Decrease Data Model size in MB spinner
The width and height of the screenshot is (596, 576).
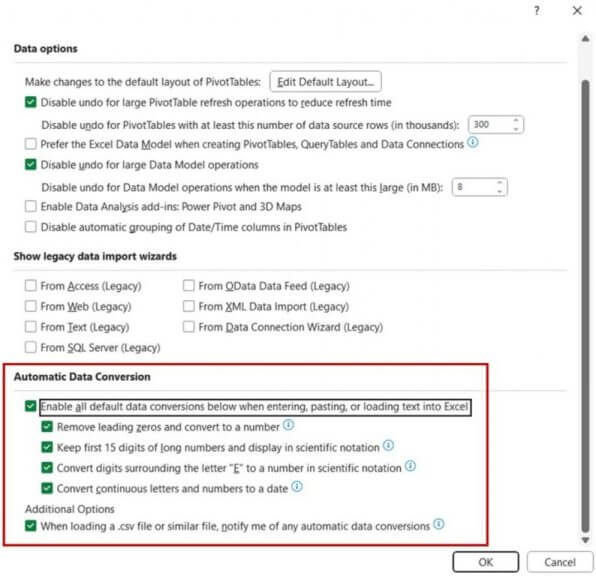click(499, 191)
